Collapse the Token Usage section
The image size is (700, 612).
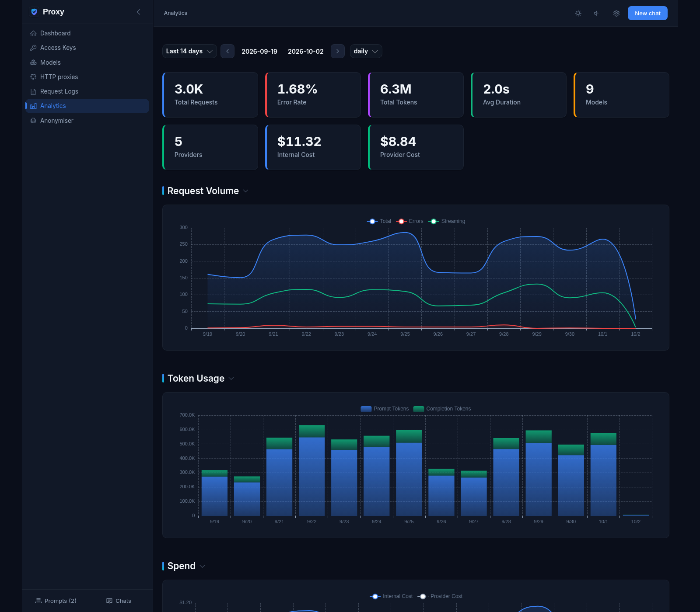[x=231, y=379]
